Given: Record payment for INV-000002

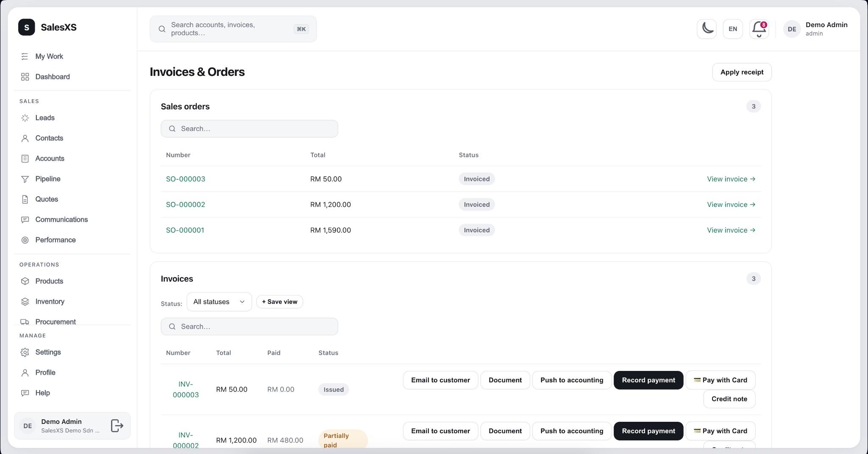Looking at the screenshot, I should tap(648, 431).
